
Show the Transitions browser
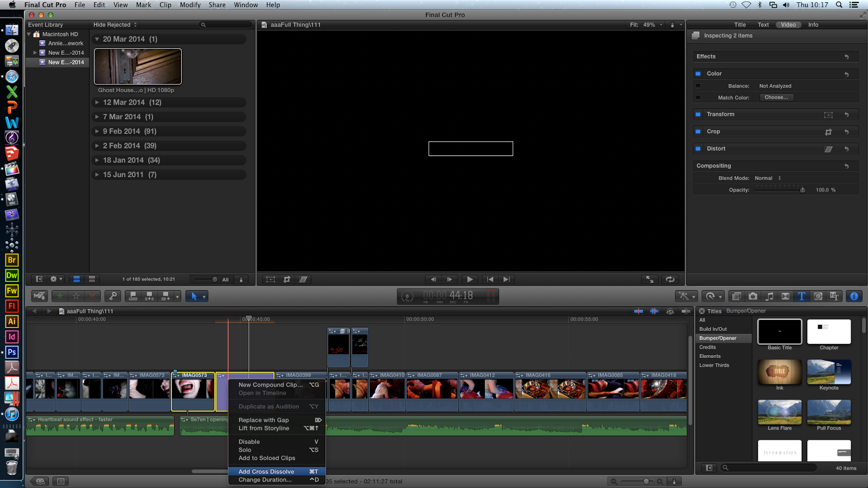[x=785, y=296]
